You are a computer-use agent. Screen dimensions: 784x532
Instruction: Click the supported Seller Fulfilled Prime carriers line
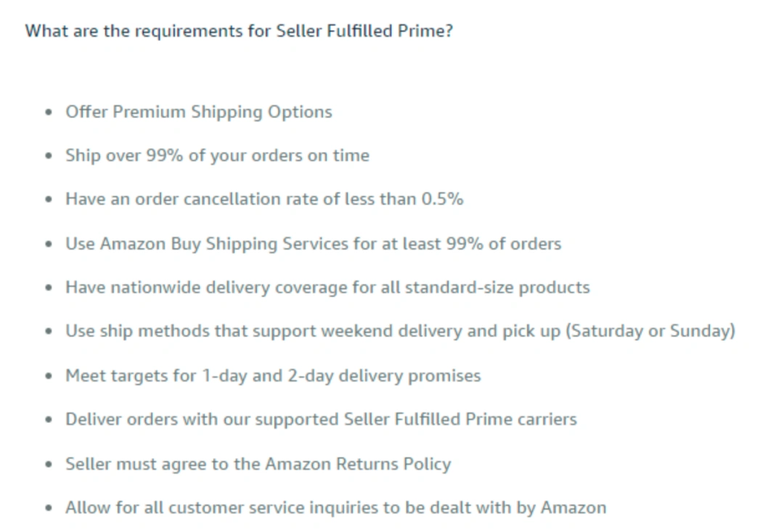tap(321, 419)
